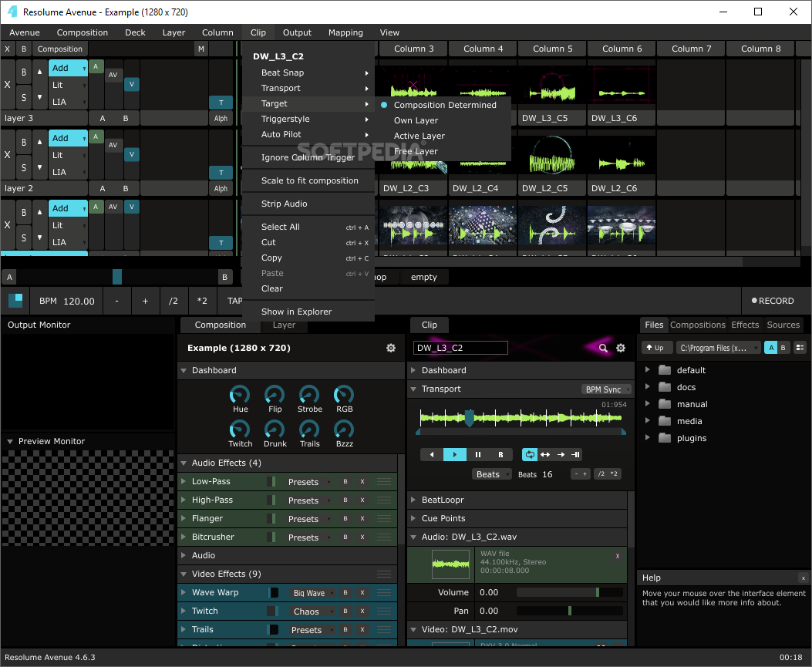Screen dimensions: 812x667
Task: Select play once and hold icon
Action: pos(575,455)
